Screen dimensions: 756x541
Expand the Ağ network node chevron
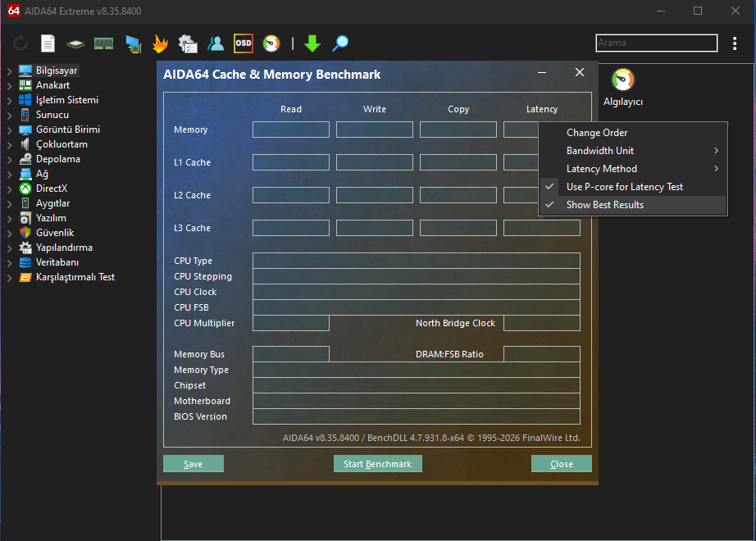click(x=9, y=174)
